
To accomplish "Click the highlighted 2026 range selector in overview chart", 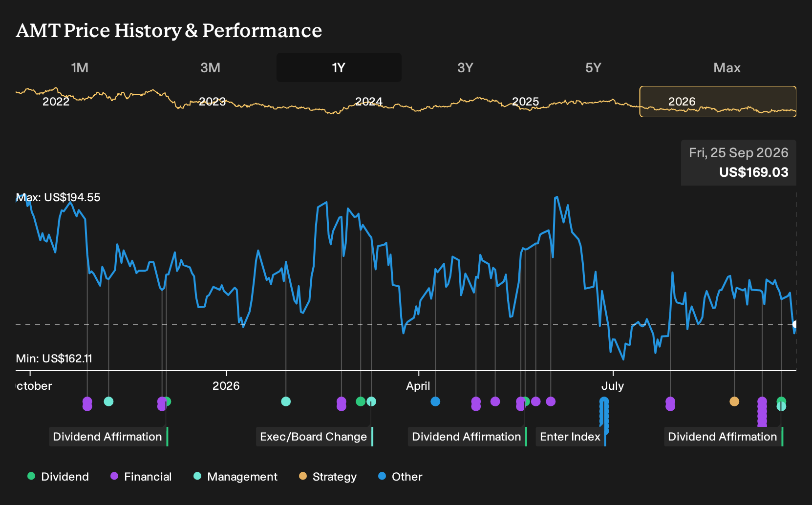I will click(718, 102).
